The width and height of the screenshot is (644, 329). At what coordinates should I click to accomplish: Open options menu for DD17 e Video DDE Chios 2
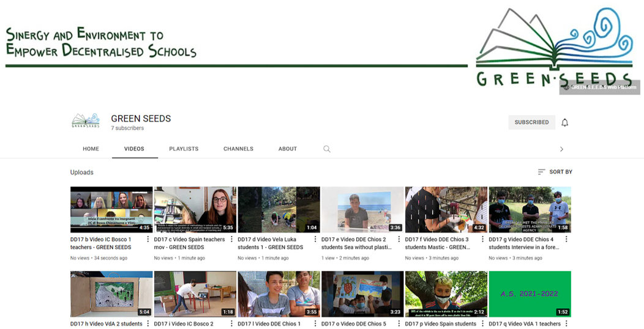pos(399,239)
